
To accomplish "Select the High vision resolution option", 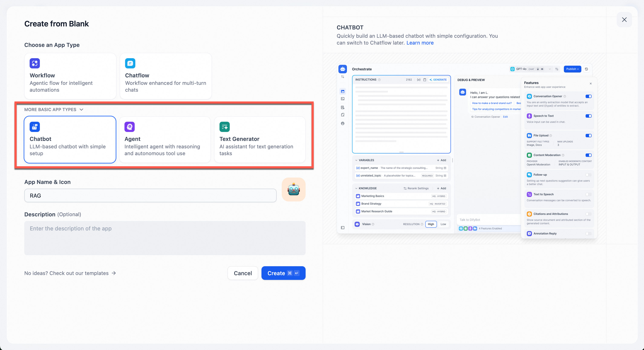I will 431,224.
